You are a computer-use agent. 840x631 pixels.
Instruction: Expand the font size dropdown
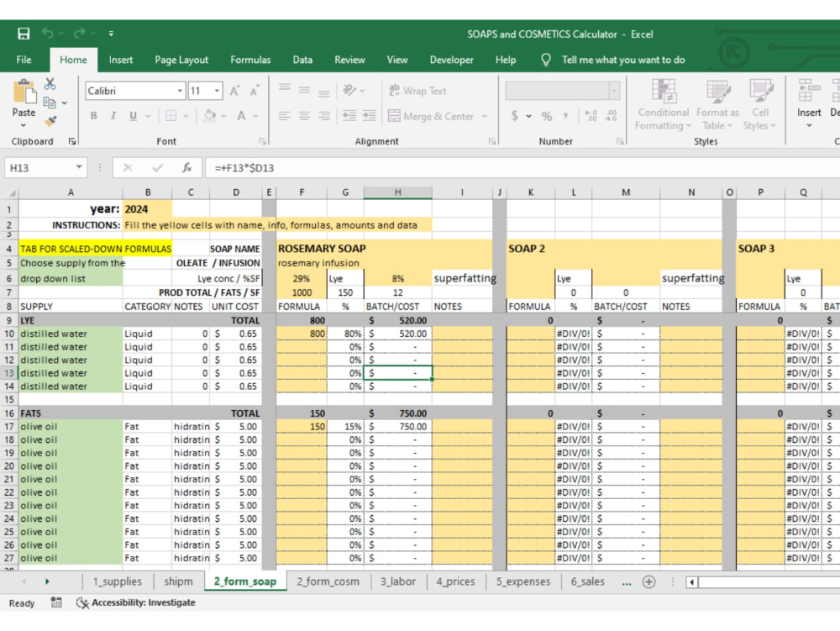click(217, 91)
